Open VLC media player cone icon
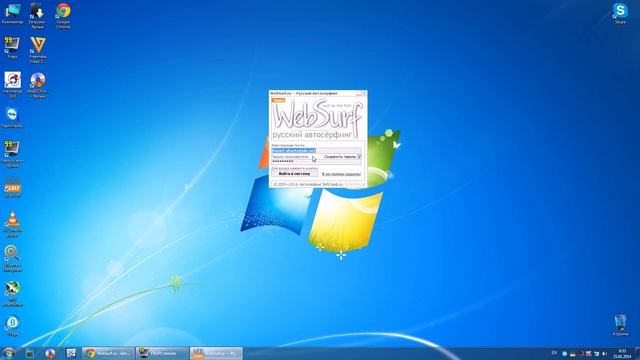This screenshot has height=360, width=640. pyautogui.click(x=13, y=224)
